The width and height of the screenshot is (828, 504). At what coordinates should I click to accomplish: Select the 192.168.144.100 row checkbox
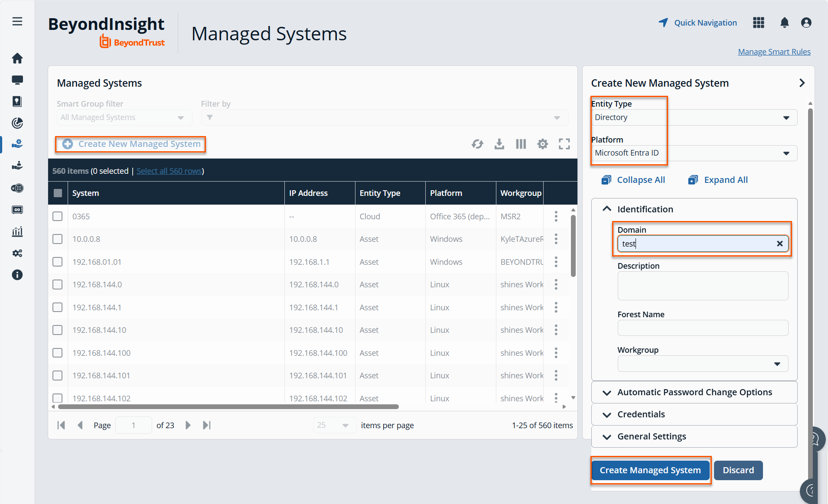58,353
